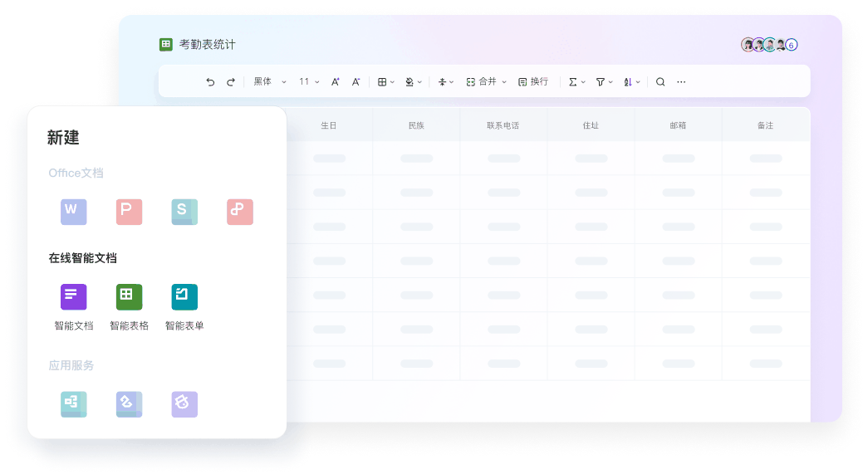This screenshot has height=474, width=868.
Task: Click the 在线智能文档 section heading
Action: pyautogui.click(x=82, y=257)
